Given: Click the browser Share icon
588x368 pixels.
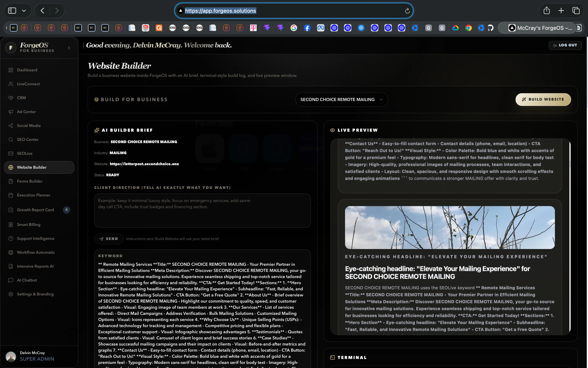Looking at the screenshot, I should 546,10.
